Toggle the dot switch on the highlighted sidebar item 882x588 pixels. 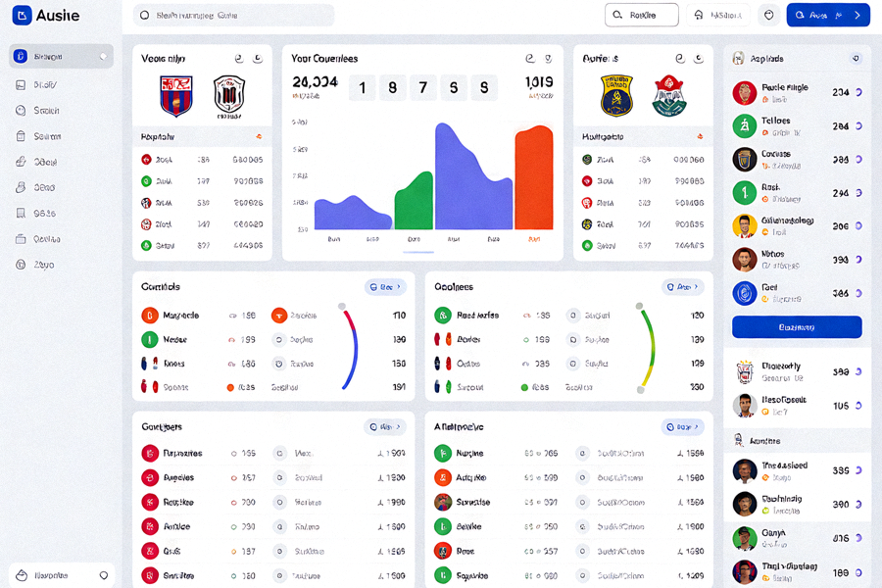(x=104, y=56)
